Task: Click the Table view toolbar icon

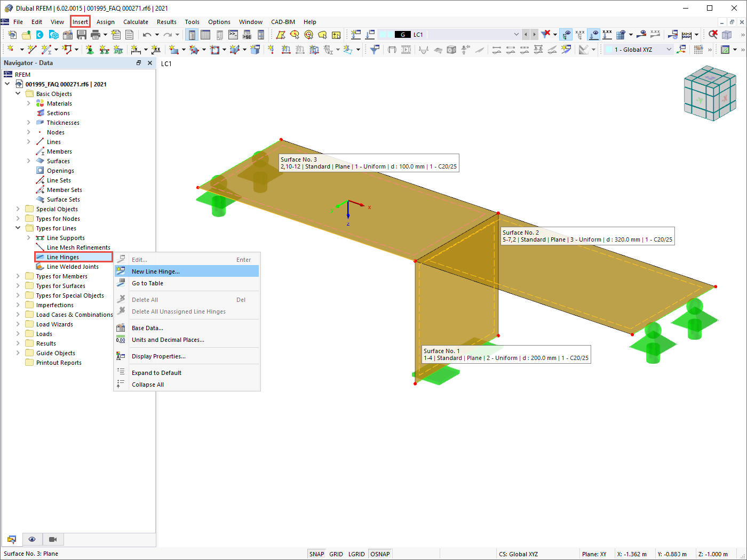Action: click(x=205, y=35)
